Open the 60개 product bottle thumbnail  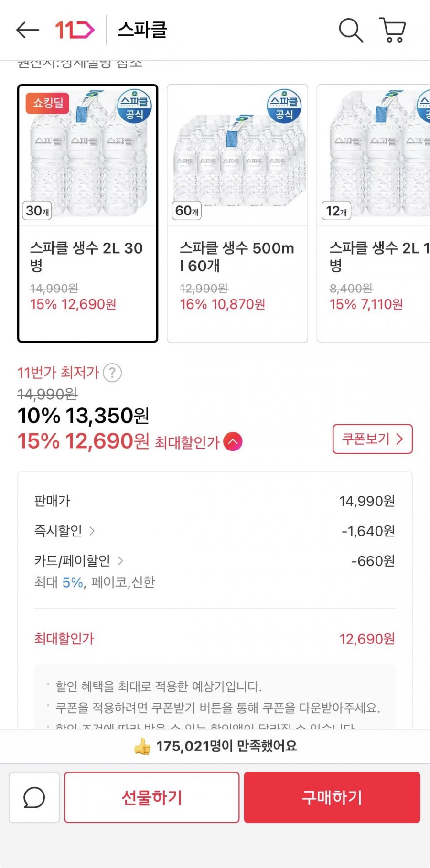(x=237, y=155)
